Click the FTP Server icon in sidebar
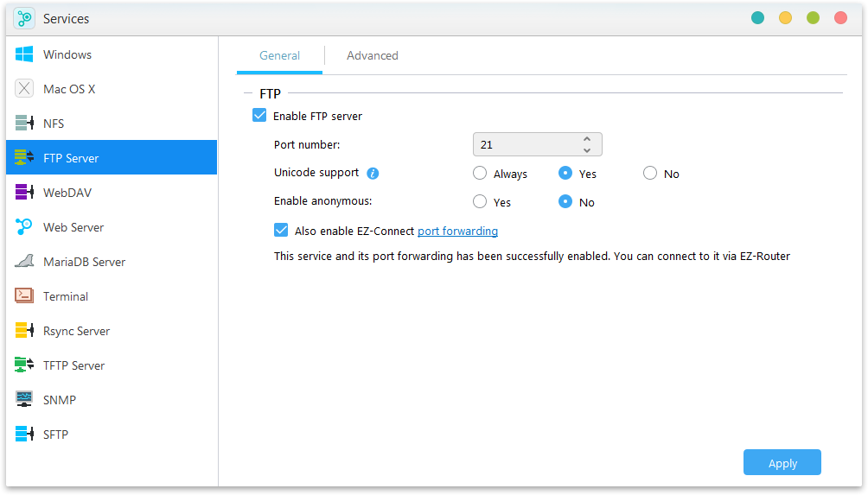Viewport: 868px width, 495px height. click(24, 157)
